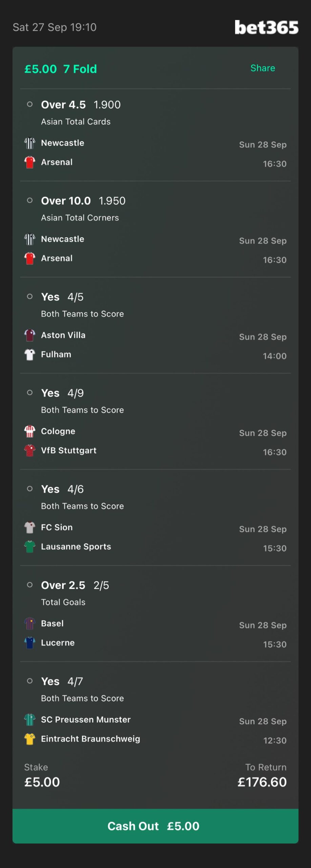Select the SC Preussen Munster team name
Screen dimensions: 311x868
click(x=86, y=719)
